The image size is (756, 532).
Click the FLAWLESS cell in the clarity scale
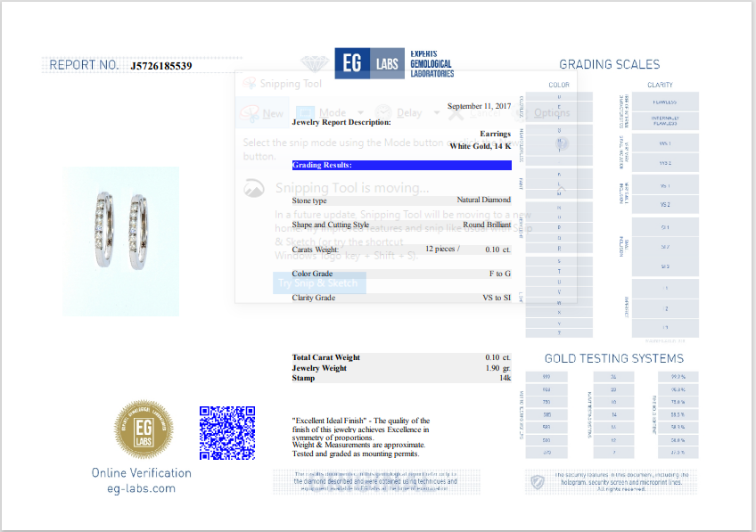665,102
